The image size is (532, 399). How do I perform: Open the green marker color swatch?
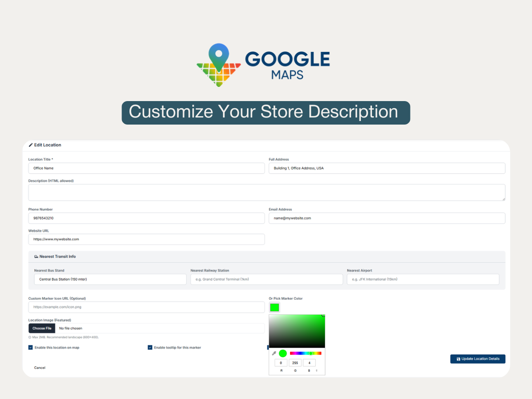(274, 307)
